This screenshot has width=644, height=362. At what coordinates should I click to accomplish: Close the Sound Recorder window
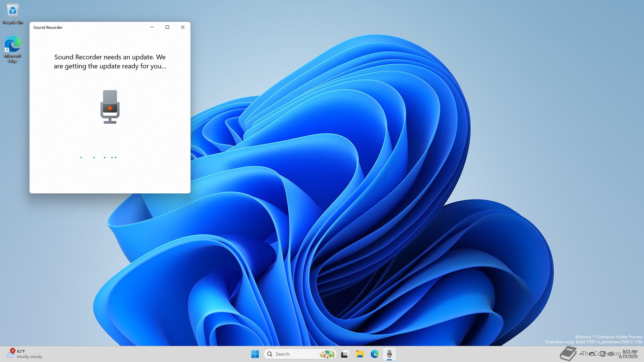(183, 27)
